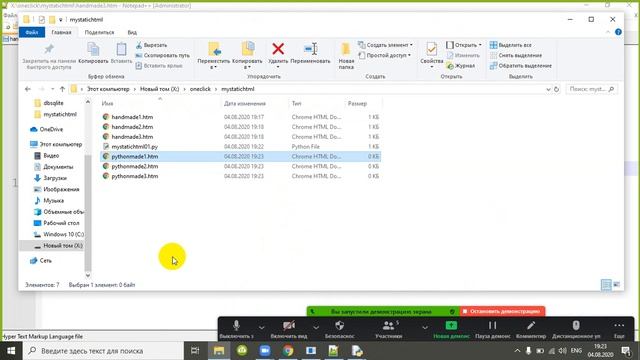Clear selection with Снять выделение

tap(516, 55)
